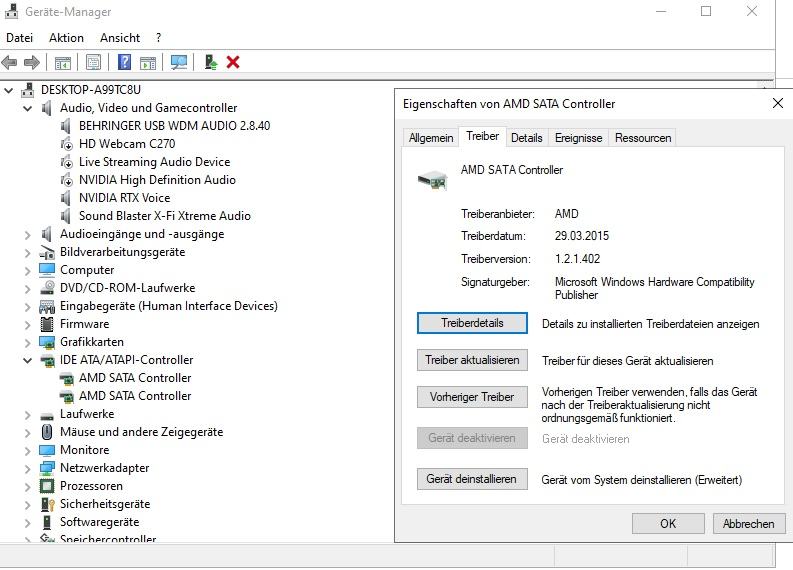Select the Treiber tab
Image resolution: width=793 pixels, height=570 pixels.
(482, 136)
